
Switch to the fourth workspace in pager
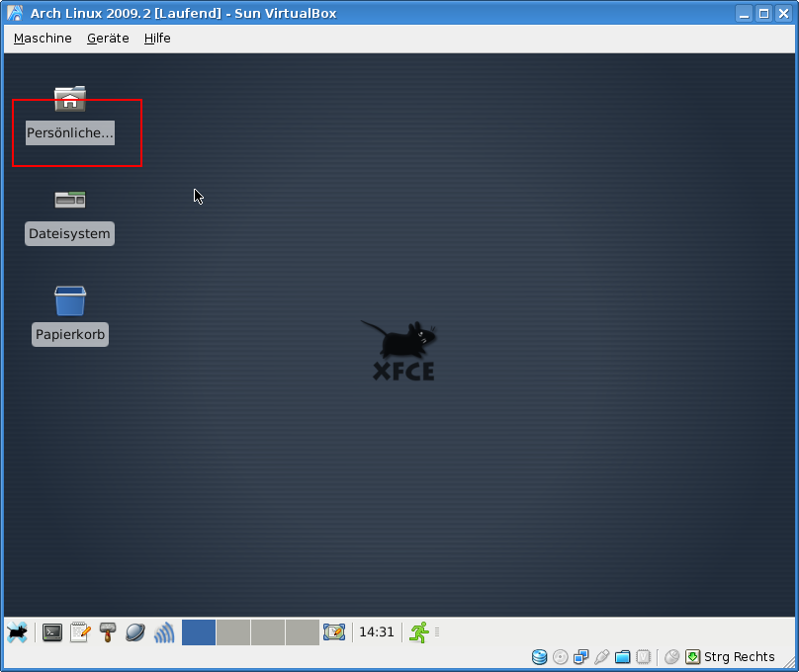point(302,632)
